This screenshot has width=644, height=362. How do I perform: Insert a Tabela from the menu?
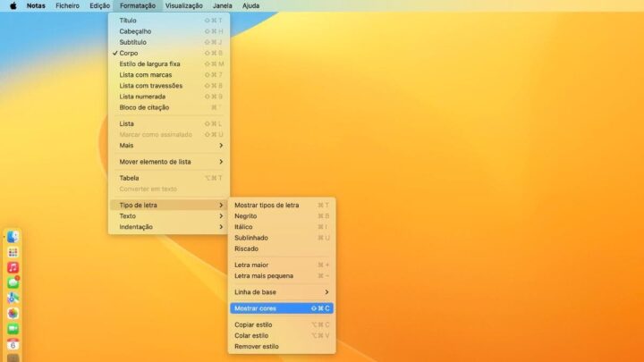click(x=169, y=178)
